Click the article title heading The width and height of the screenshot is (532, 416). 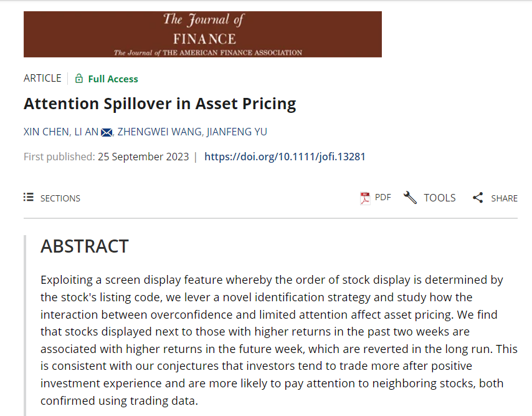[x=159, y=104]
